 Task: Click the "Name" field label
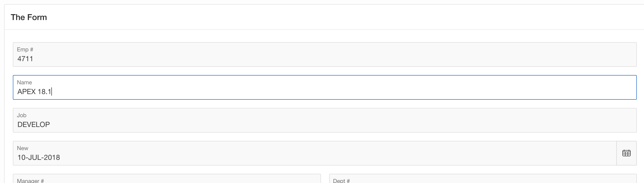pyautogui.click(x=24, y=82)
